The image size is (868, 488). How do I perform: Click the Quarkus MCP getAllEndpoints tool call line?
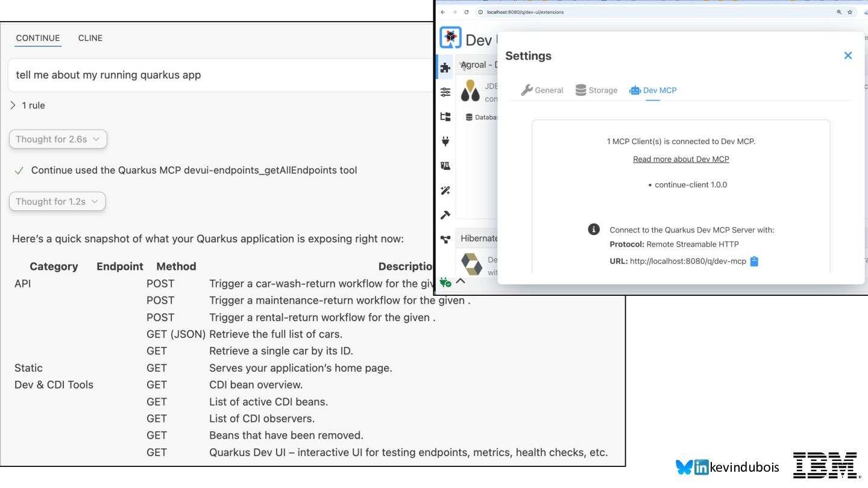(x=186, y=170)
